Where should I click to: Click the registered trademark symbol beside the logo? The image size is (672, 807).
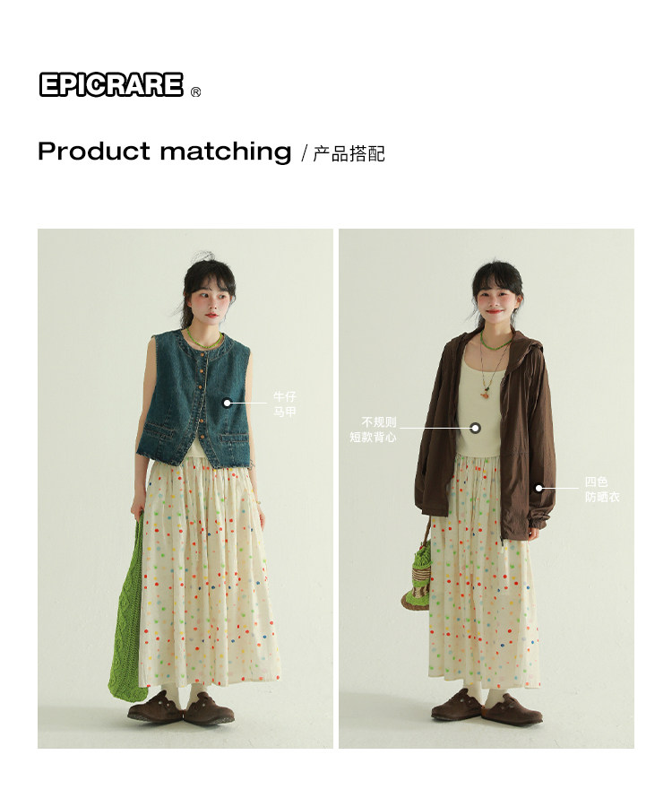pos(195,92)
